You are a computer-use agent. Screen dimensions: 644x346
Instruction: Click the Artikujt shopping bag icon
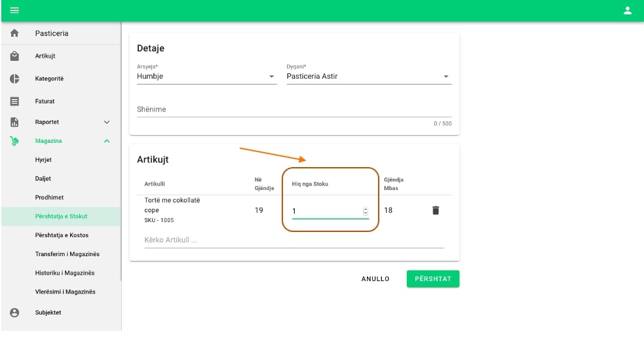pyautogui.click(x=14, y=56)
